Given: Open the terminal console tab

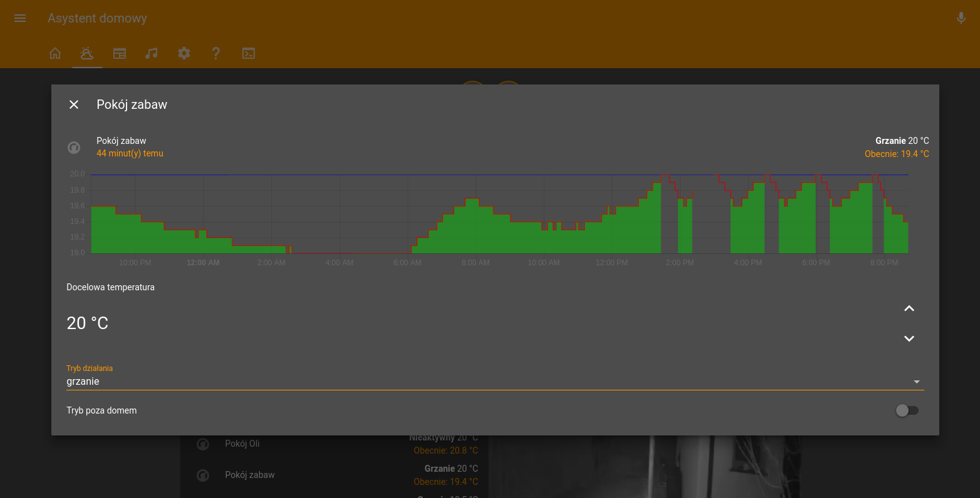Looking at the screenshot, I should click(x=249, y=53).
